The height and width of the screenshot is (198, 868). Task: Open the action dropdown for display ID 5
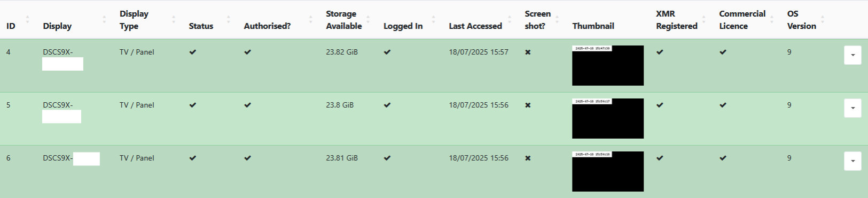(853, 108)
